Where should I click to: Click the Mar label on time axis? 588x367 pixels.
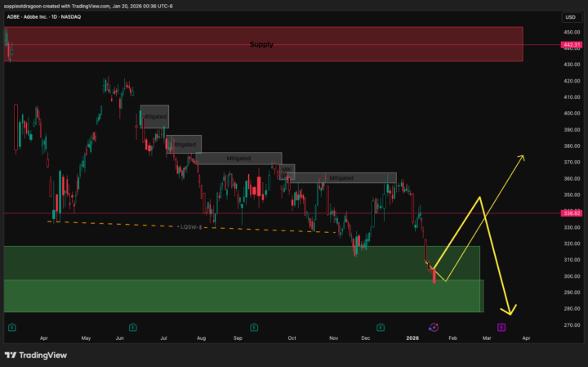pos(487,338)
